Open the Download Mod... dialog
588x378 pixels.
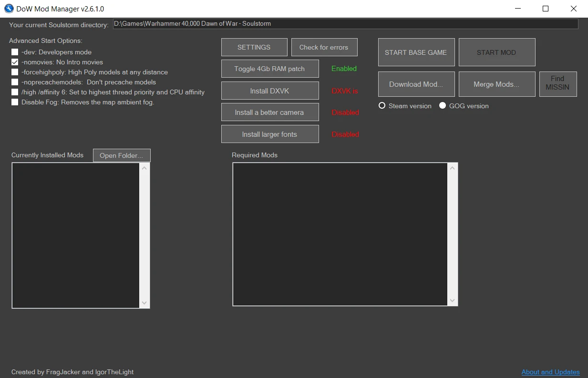[416, 84]
